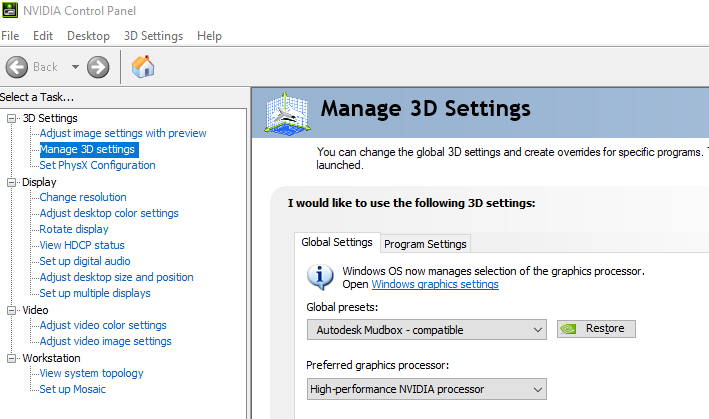Click the blue information icon
The image size is (709, 419).
tap(320, 276)
